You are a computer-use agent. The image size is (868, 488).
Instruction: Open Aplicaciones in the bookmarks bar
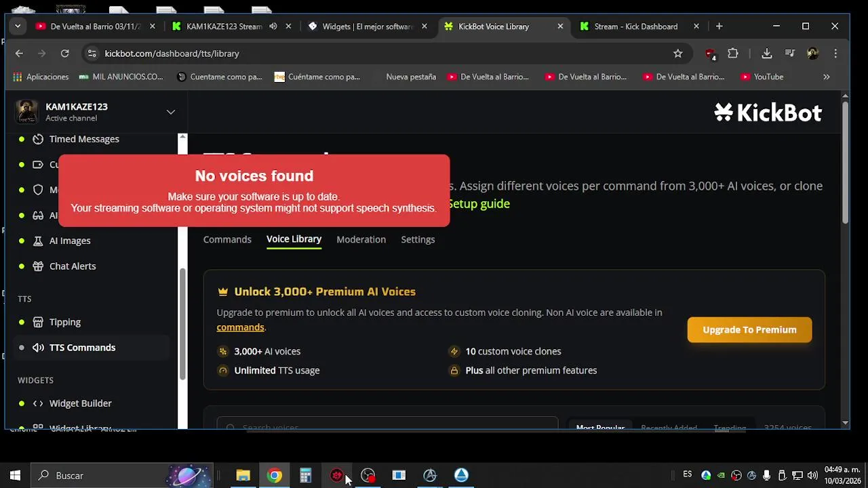[41, 77]
